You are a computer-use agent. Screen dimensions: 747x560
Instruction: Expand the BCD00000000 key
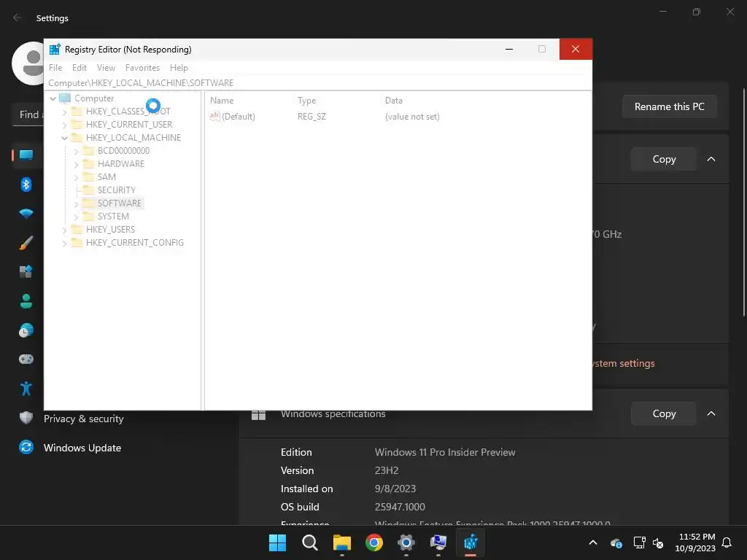pyautogui.click(x=76, y=152)
